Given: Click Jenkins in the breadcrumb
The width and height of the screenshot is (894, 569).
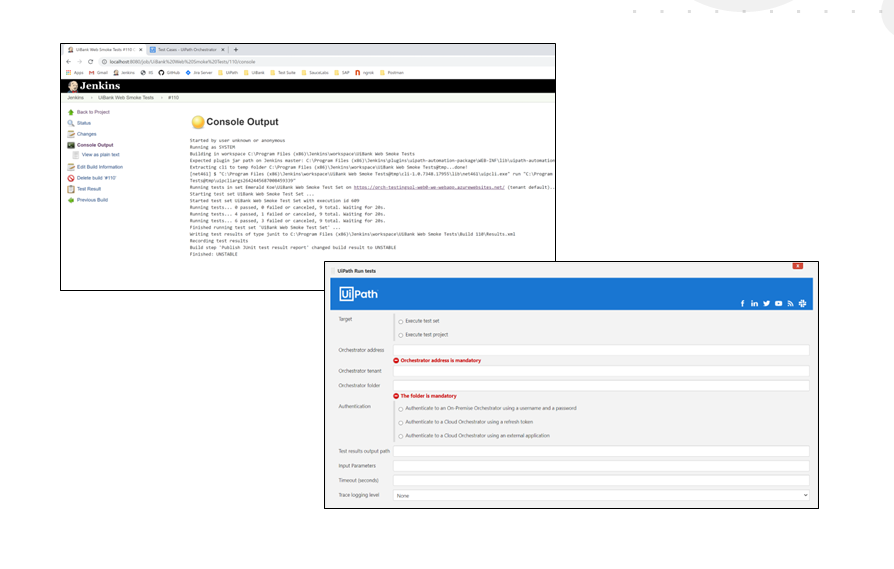Looking at the screenshot, I should 75,97.
